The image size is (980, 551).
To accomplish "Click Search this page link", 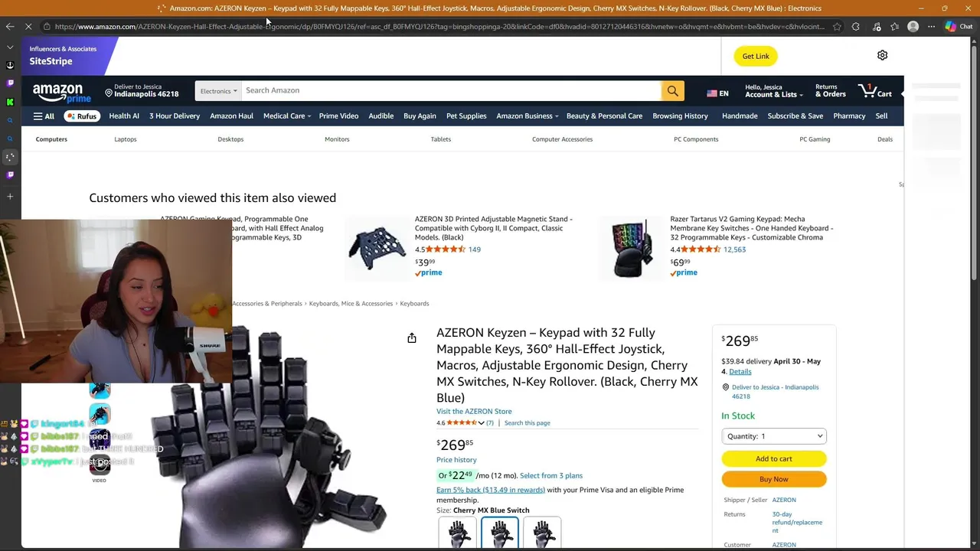I will 527,423.
